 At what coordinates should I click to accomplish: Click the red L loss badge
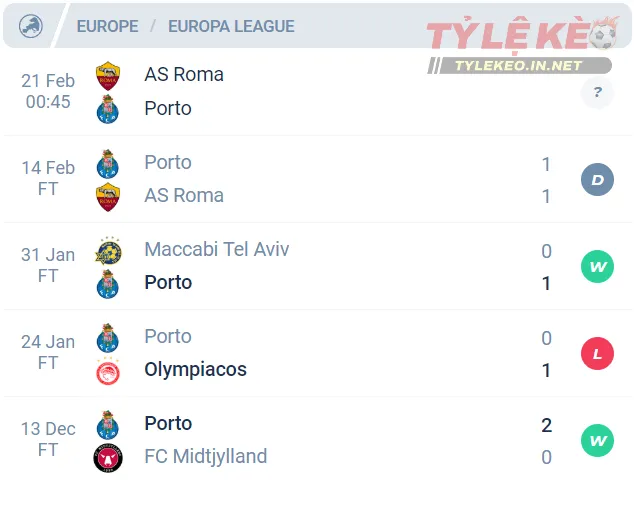coord(597,354)
